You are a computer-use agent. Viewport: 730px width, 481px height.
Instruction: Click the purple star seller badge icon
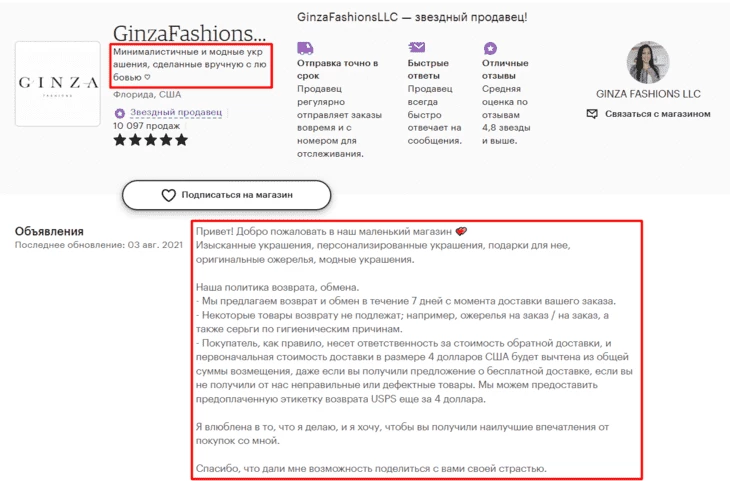120,113
